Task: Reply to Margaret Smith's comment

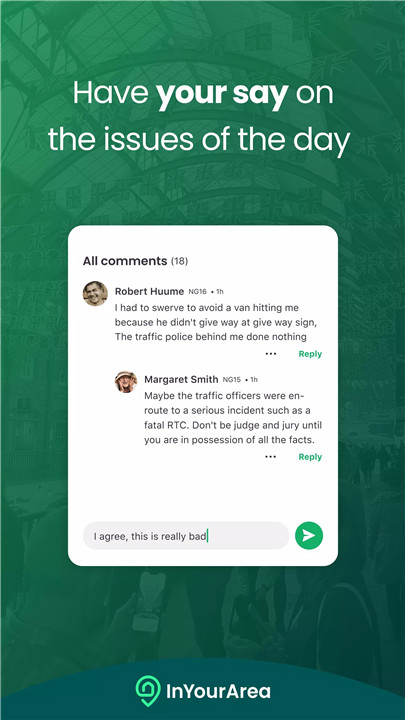Action: click(310, 456)
